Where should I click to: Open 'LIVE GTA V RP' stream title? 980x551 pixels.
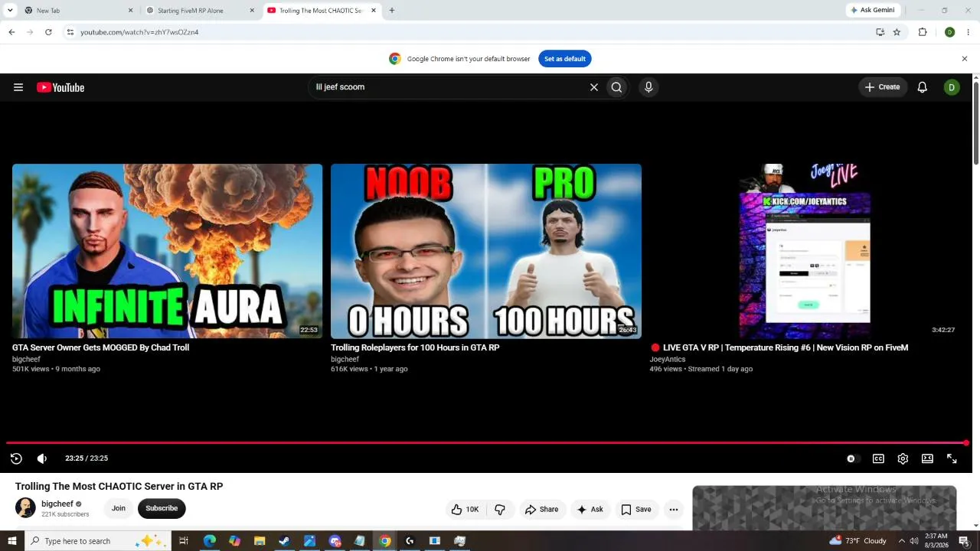779,347
